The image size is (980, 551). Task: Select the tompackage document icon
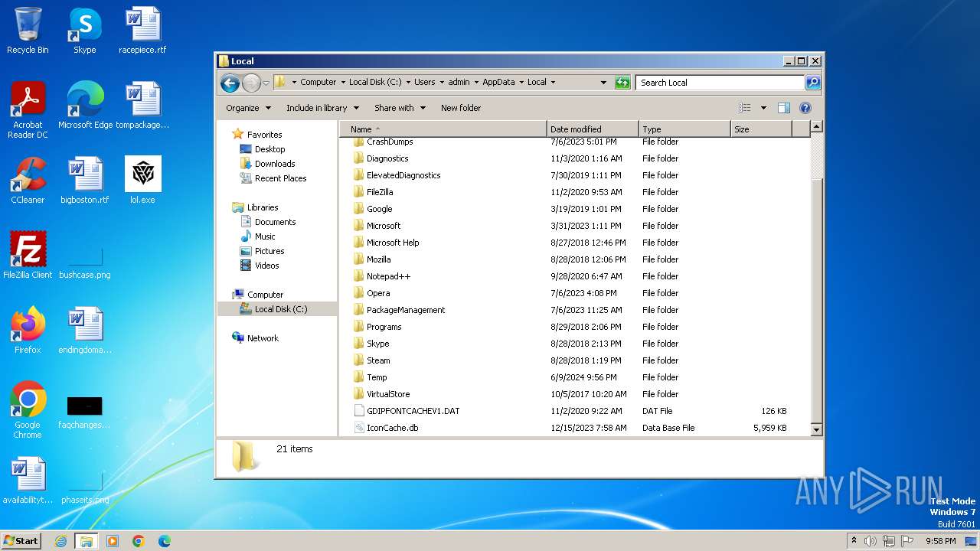[142, 106]
